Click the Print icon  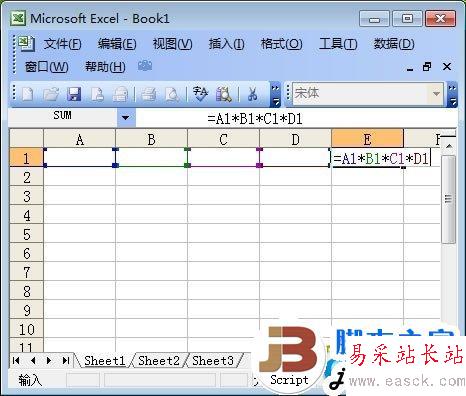tap(148, 94)
